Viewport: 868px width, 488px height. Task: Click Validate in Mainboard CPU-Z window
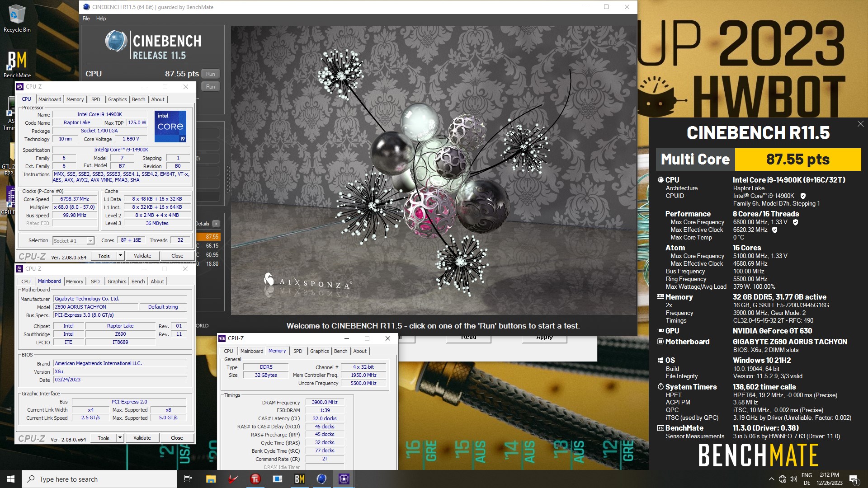tap(142, 438)
